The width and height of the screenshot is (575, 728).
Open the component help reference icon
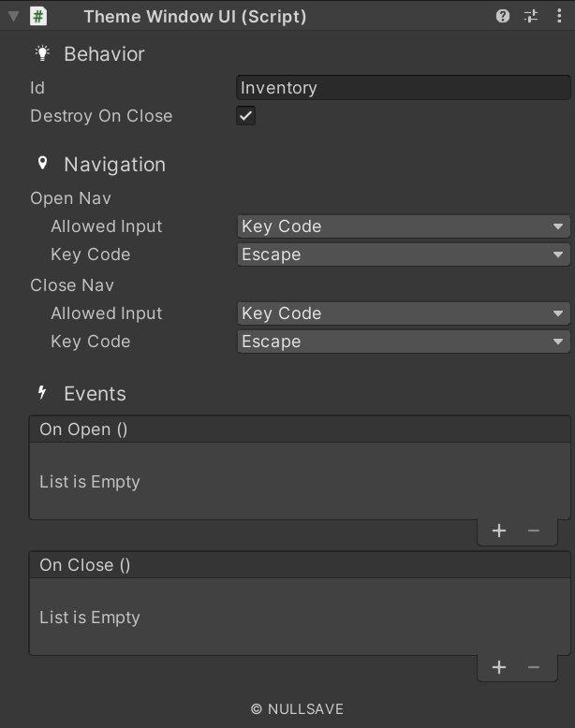pos(503,16)
